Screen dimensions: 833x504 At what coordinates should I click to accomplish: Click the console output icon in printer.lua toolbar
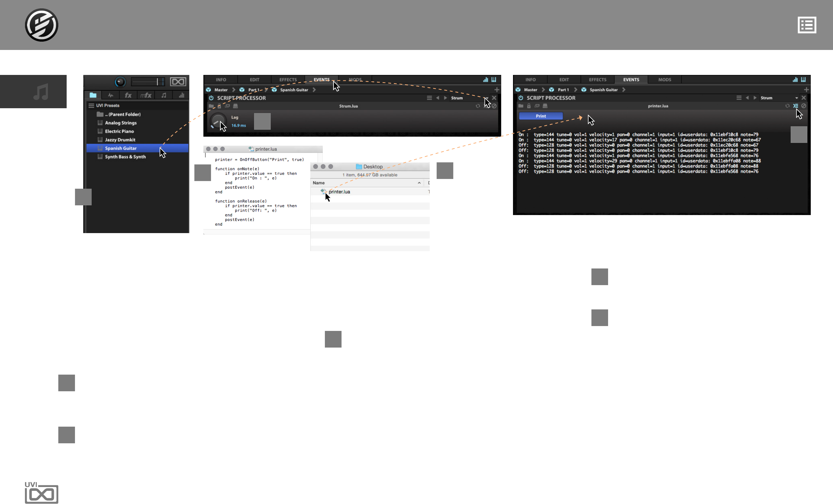tap(796, 106)
